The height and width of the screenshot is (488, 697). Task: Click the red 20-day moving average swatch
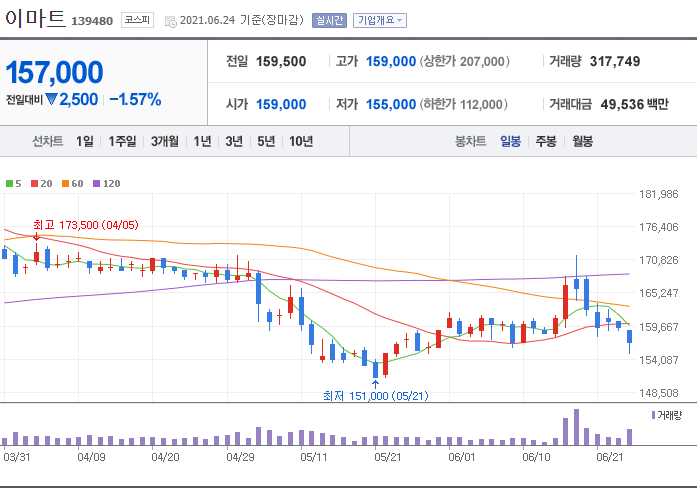(x=35, y=184)
